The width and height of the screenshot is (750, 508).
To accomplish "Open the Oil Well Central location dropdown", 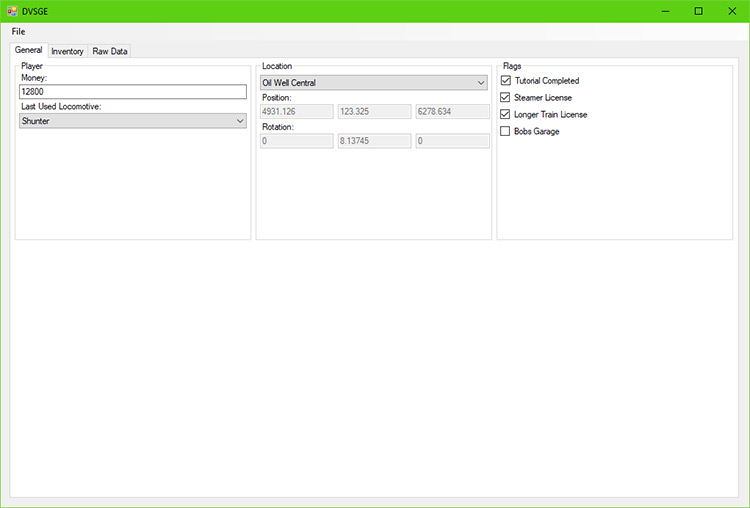I will tap(374, 83).
